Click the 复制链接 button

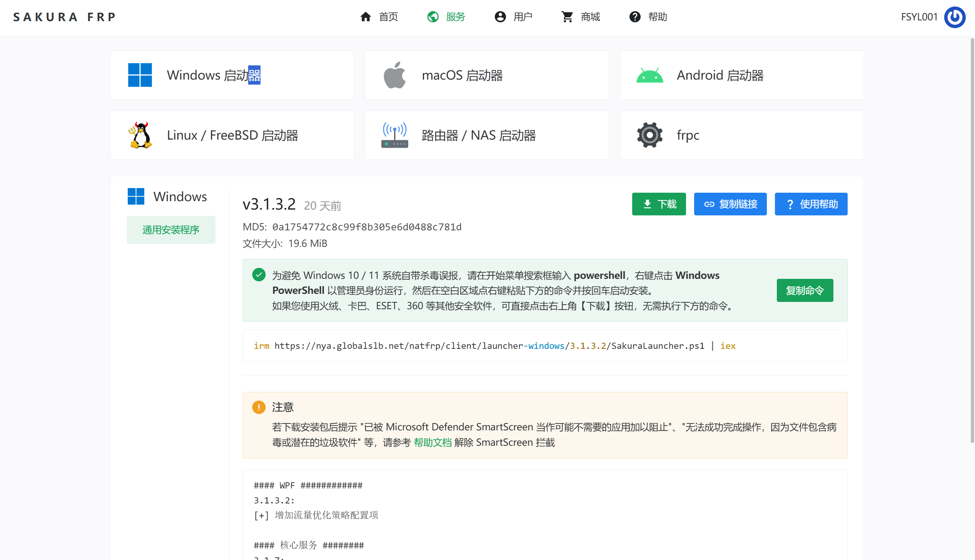(x=730, y=204)
